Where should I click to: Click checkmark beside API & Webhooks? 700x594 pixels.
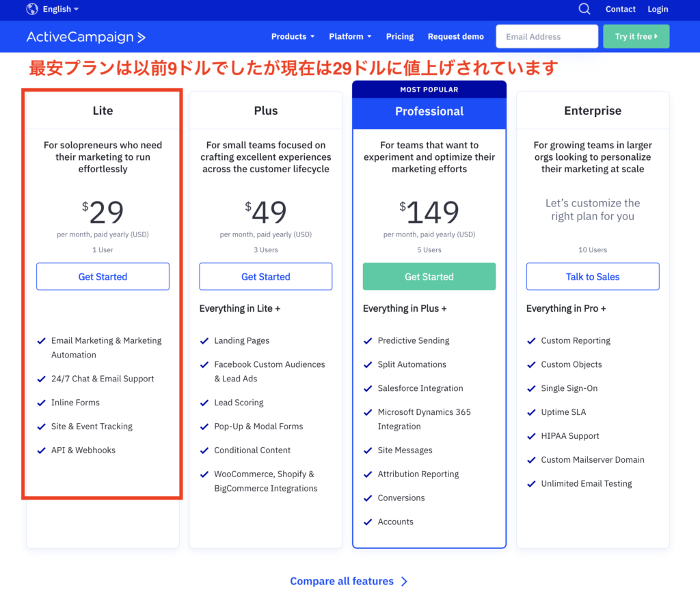pos(41,450)
